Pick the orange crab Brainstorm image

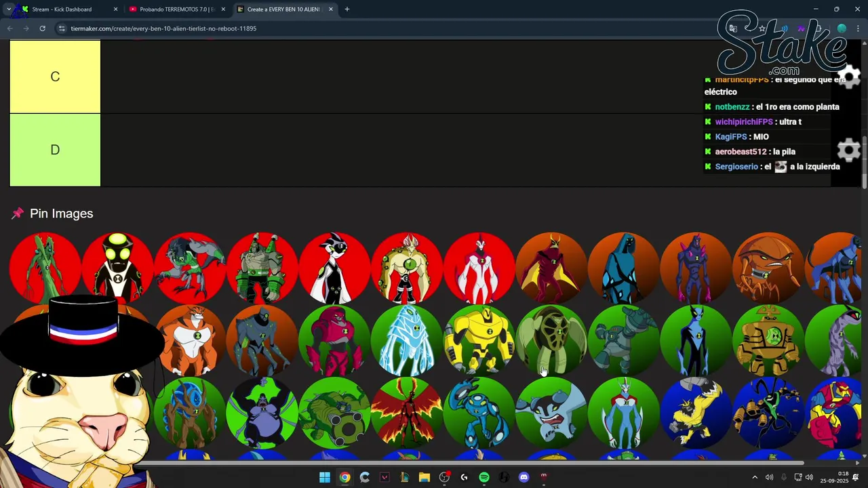(x=768, y=268)
